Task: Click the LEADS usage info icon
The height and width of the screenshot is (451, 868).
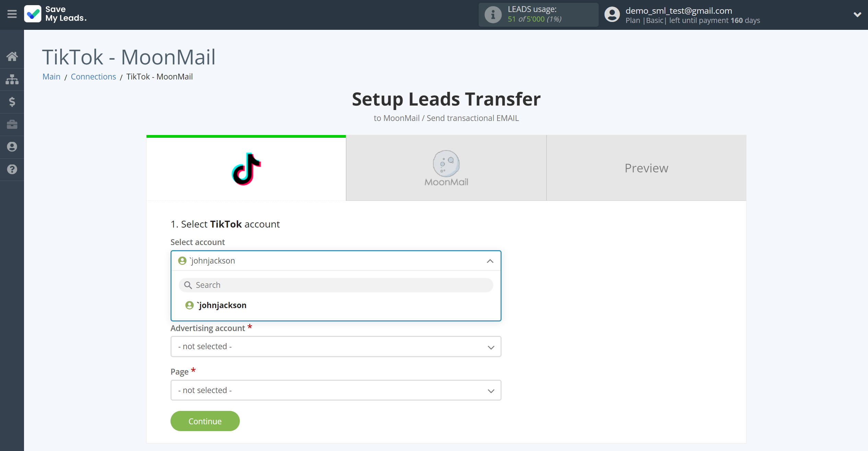Action: [493, 14]
